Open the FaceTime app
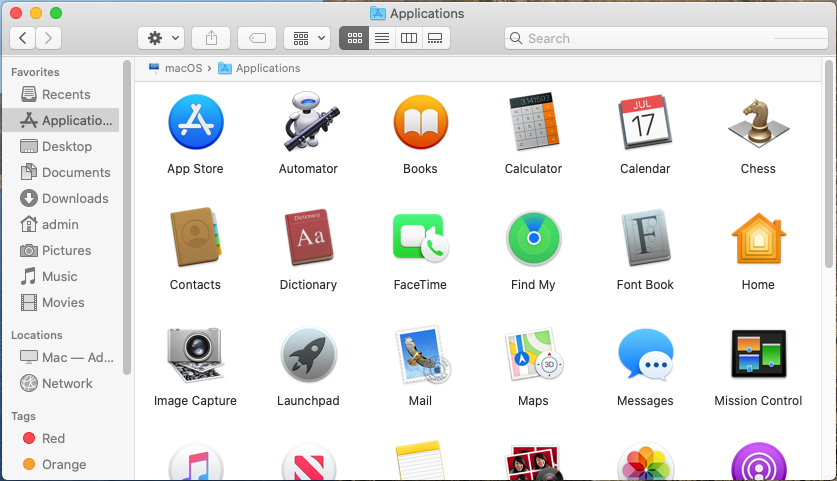 point(420,239)
